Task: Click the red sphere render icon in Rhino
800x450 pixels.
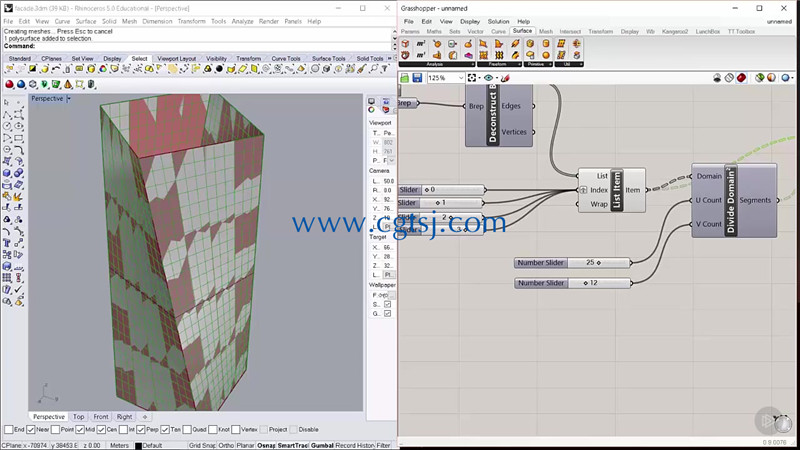Action: (x=9, y=84)
